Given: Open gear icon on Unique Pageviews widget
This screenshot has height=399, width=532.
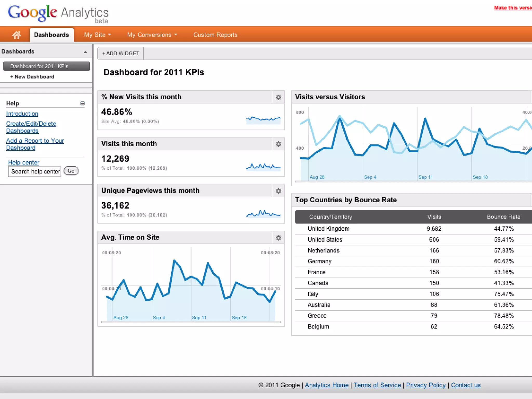Looking at the screenshot, I should (x=278, y=191).
